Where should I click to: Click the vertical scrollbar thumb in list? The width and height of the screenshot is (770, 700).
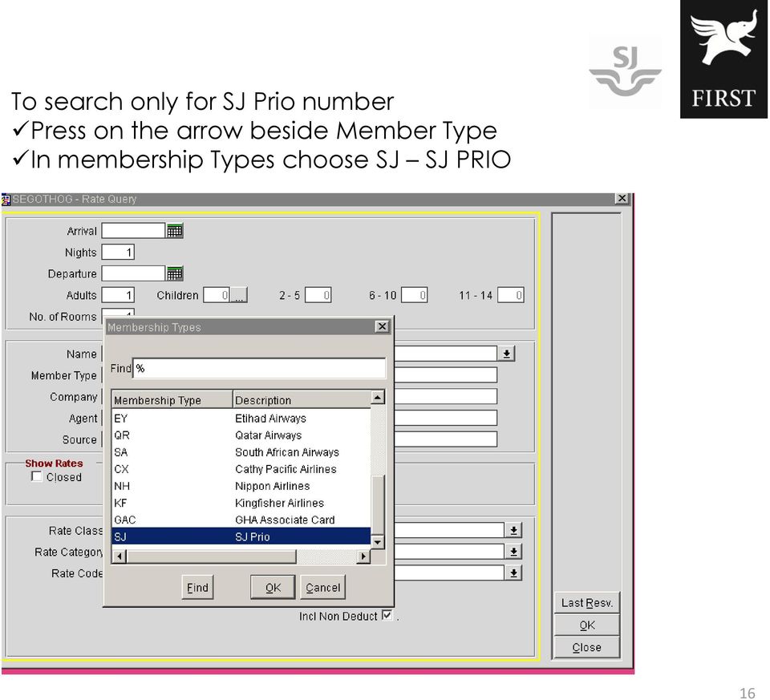click(x=377, y=504)
